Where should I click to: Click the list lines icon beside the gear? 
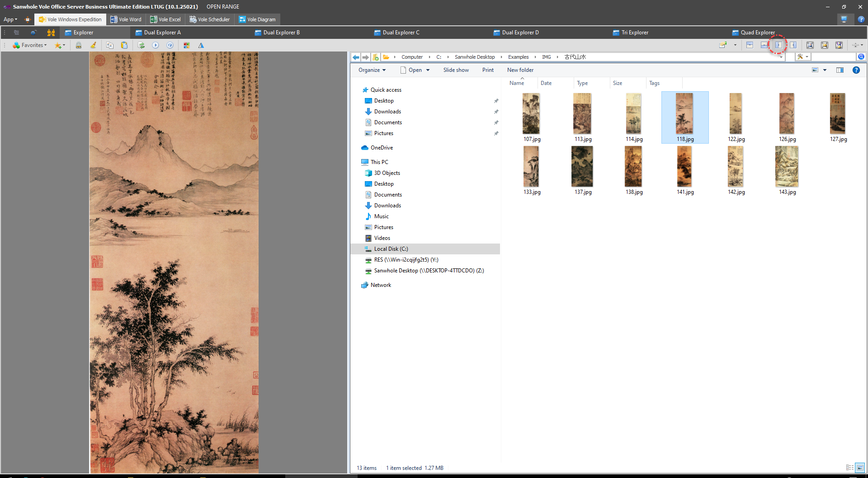click(16, 33)
